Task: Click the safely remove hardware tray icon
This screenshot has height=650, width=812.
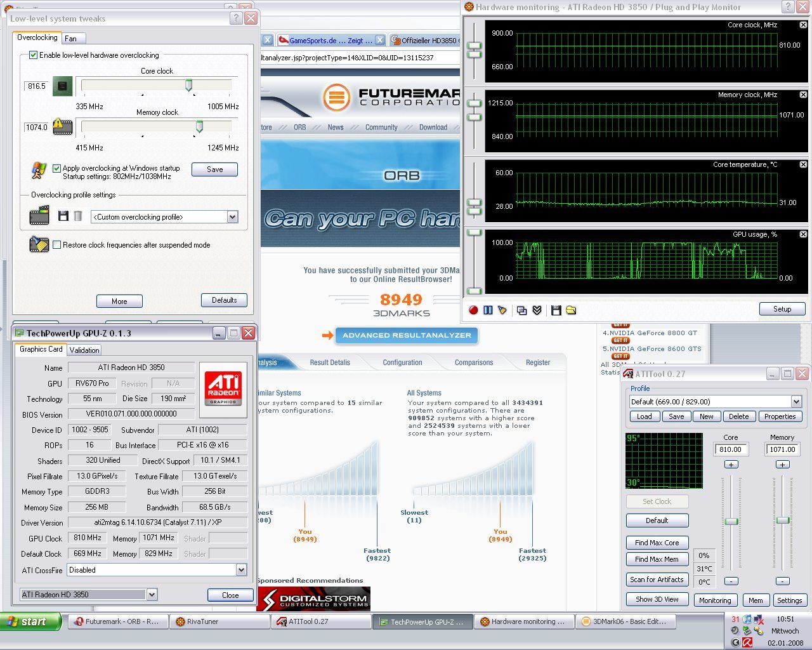Action: (x=747, y=631)
